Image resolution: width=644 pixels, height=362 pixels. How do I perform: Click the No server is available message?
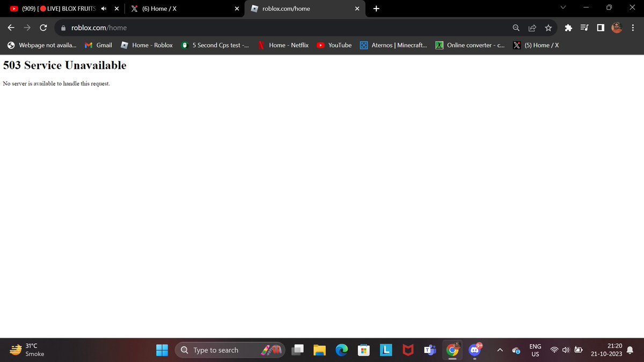coord(56,84)
